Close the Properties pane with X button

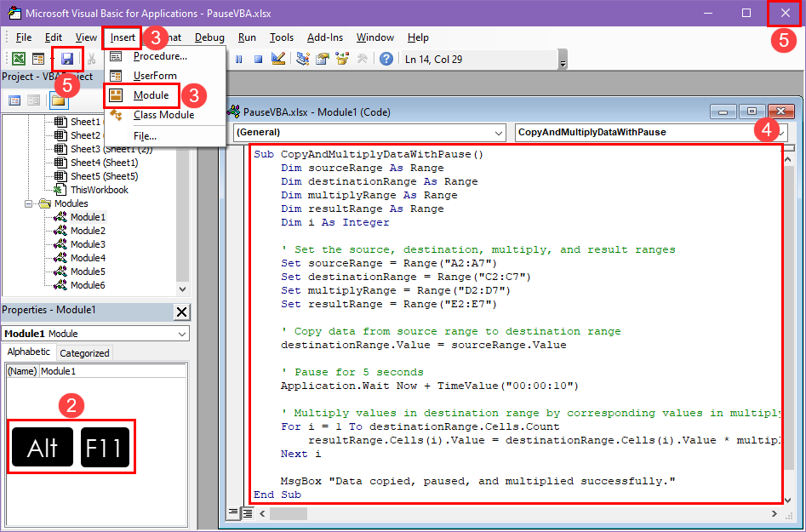(181, 312)
